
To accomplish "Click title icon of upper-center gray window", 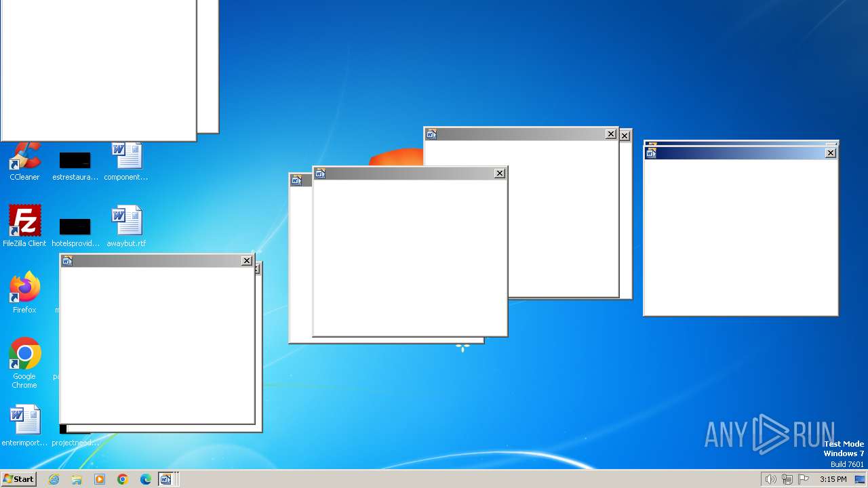I will click(x=431, y=134).
